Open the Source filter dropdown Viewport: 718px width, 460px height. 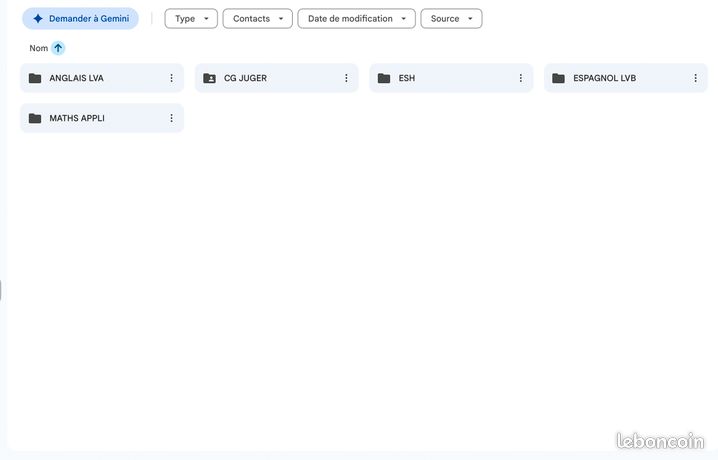pyautogui.click(x=451, y=19)
